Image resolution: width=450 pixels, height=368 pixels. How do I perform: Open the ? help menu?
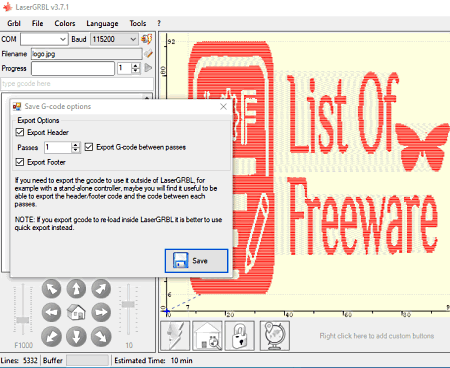pyautogui.click(x=159, y=23)
